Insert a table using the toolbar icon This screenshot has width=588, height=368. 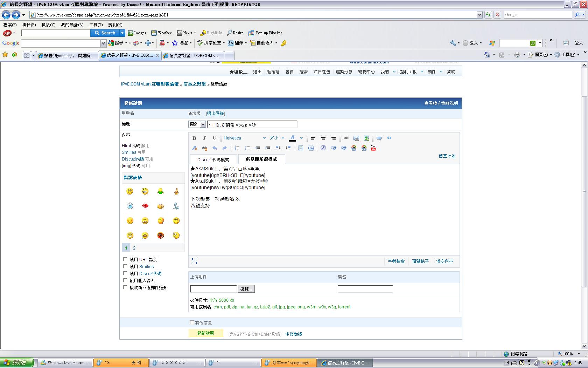[301, 148]
